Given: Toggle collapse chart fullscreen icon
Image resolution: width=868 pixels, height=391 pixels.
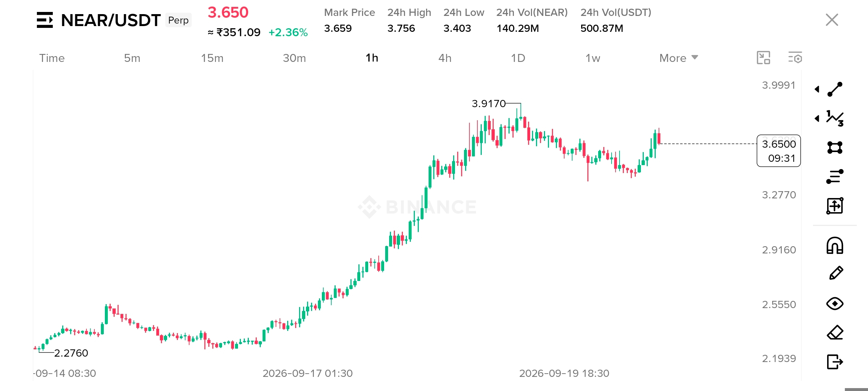Looking at the screenshot, I should pos(763,58).
